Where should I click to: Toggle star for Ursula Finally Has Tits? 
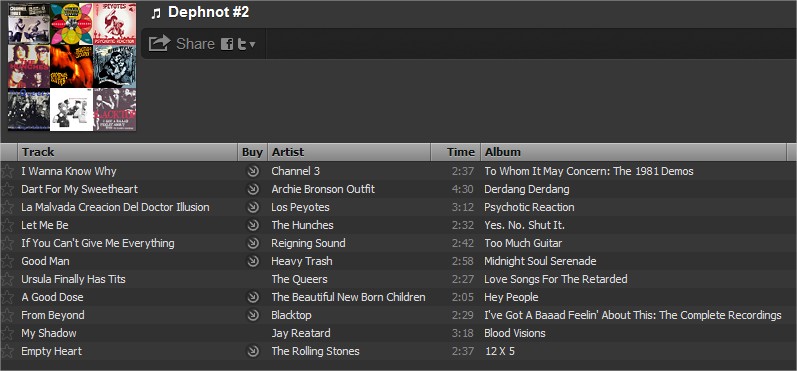pos(7,279)
